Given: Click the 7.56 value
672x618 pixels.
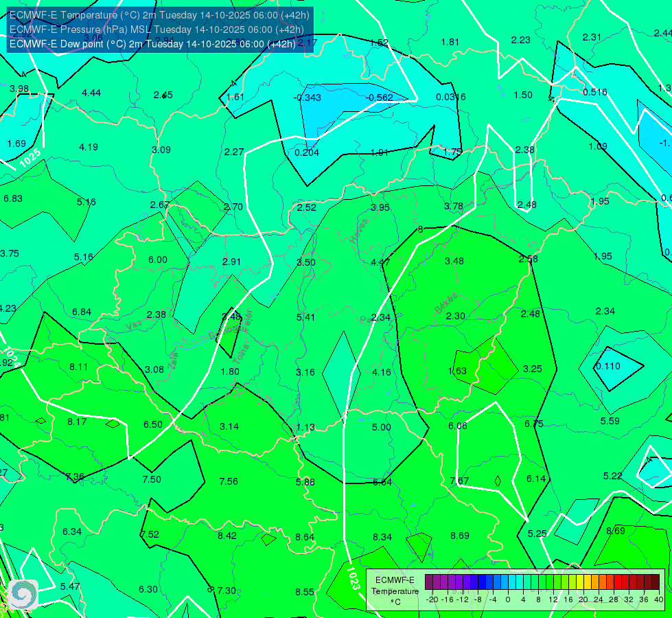Looking at the screenshot, I should pyautogui.click(x=229, y=481).
